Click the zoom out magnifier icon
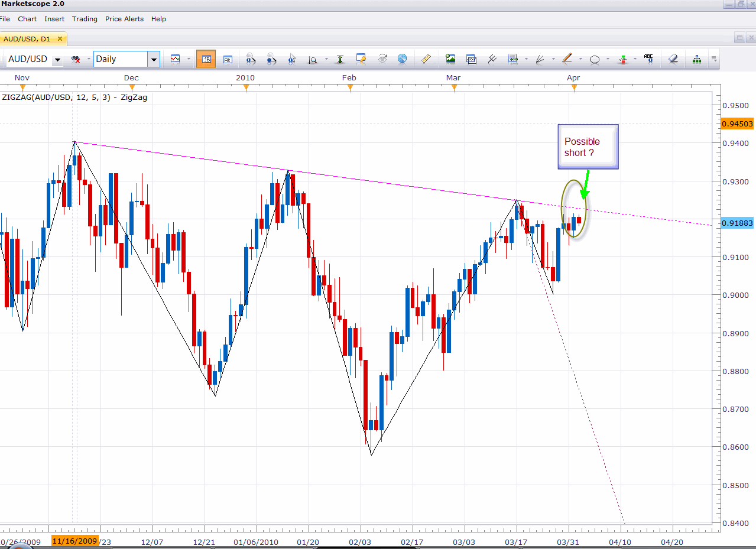Screen dimensions: 756x549 [x=271, y=59]
